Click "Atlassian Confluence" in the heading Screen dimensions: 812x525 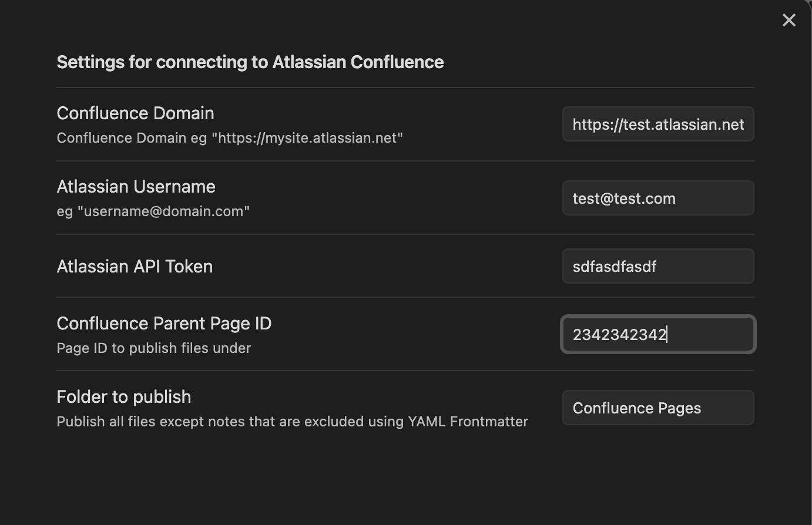pos(358,62)
